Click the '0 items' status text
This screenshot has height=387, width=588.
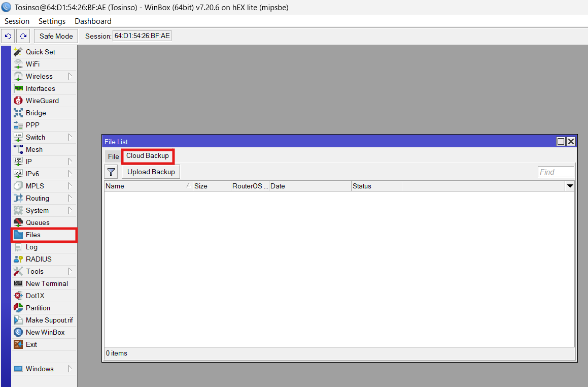(x=117, y=353)
